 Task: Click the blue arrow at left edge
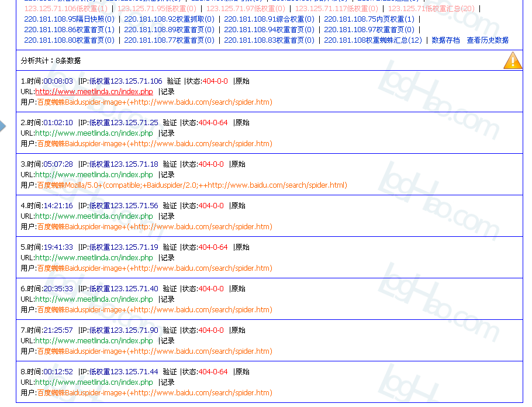point(3,126)
